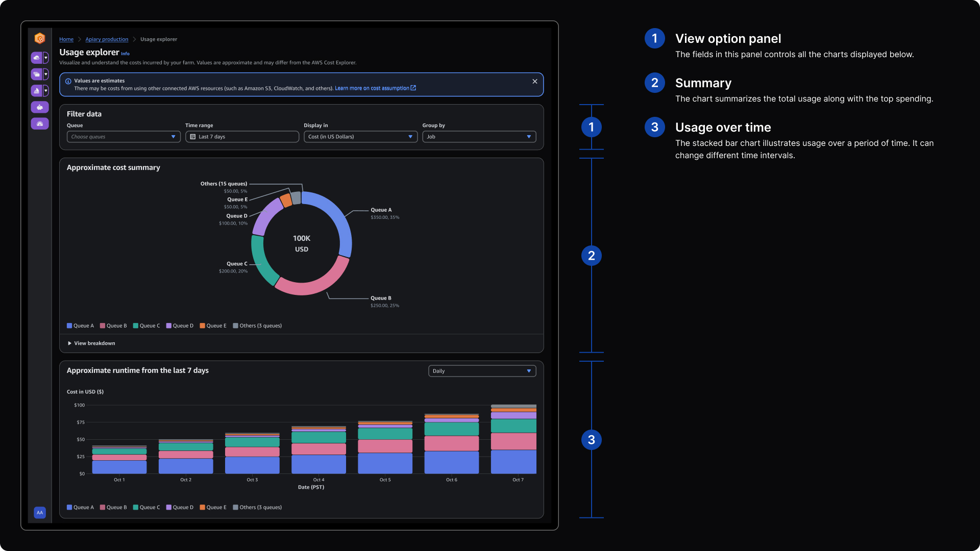Open the piggy bank budget icon

tap(39, 107)
